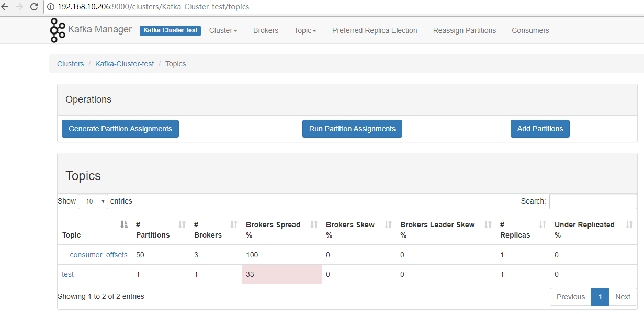This screenshot has width=644, height=314.
Task: Focus the topics Search input field
Action: pos(593,201)
